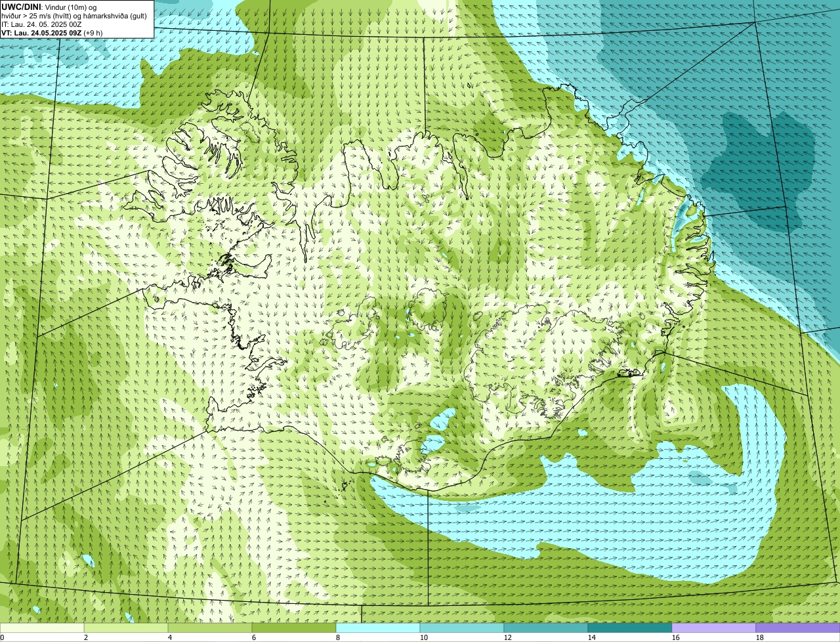Click the legend value '6'
This screenshot has height=642, width=840.
click(x=254, y=637)
